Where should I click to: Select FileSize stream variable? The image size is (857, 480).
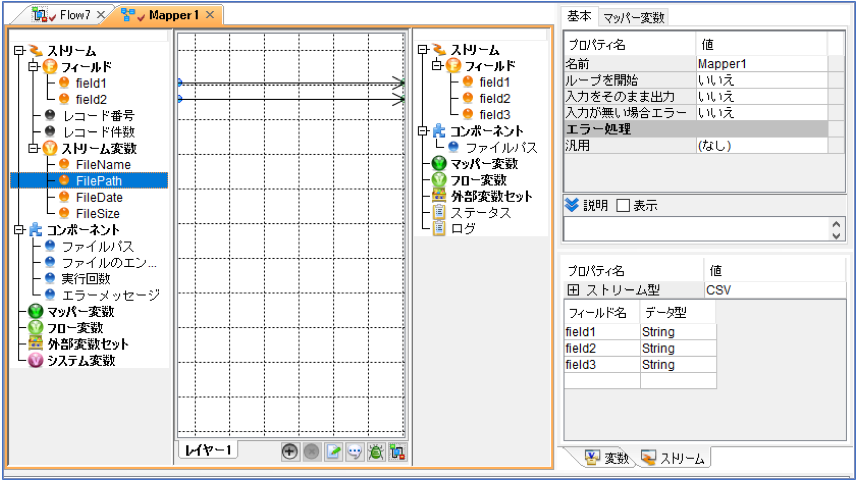[x=97, y=213]
